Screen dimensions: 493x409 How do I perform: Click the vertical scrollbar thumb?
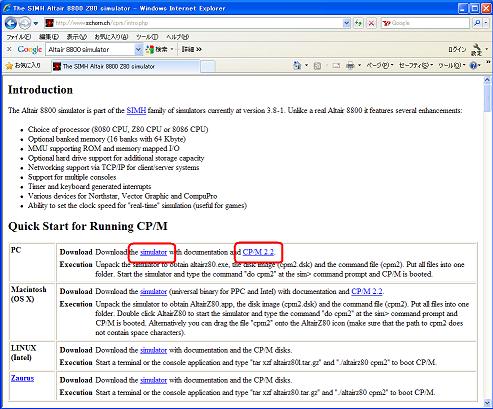click(x=487, y=98)
